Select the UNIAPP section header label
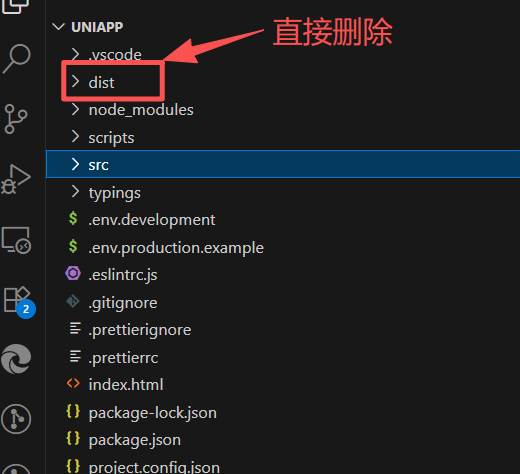 click(x=97, y=27)
